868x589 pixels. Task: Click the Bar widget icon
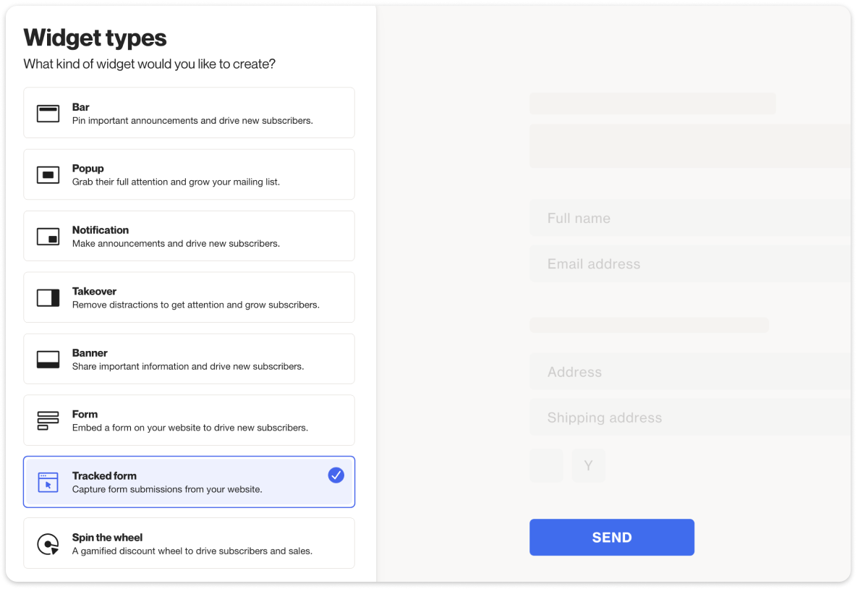[48, 114]
